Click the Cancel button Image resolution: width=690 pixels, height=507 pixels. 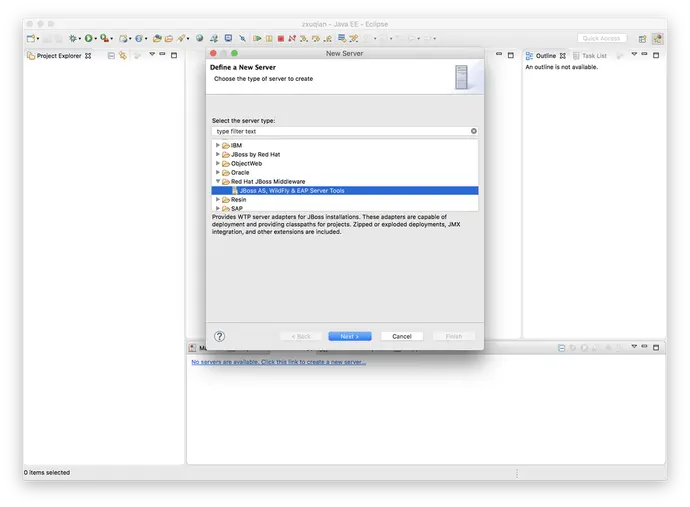402,336
